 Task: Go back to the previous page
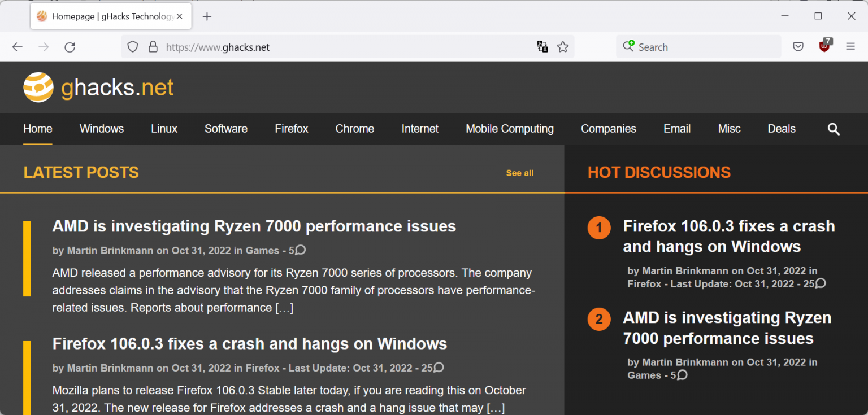tap(17, 47)
